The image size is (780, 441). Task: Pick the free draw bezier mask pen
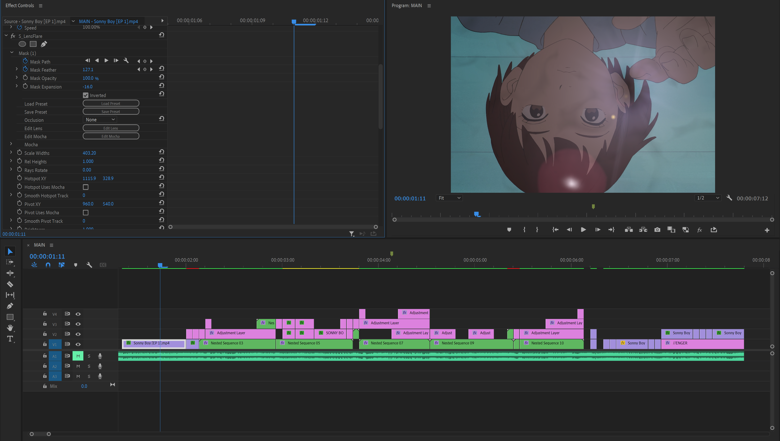pyautogui.click(x=44, y=44)
